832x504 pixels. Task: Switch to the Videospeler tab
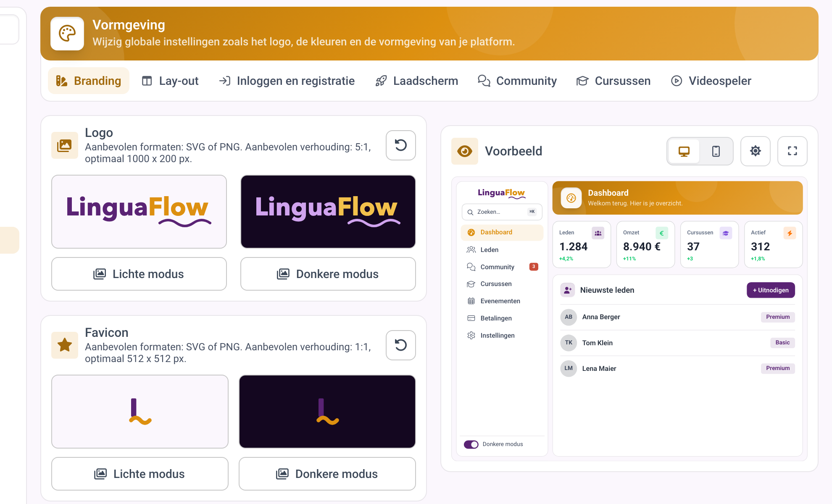(711, 81)
